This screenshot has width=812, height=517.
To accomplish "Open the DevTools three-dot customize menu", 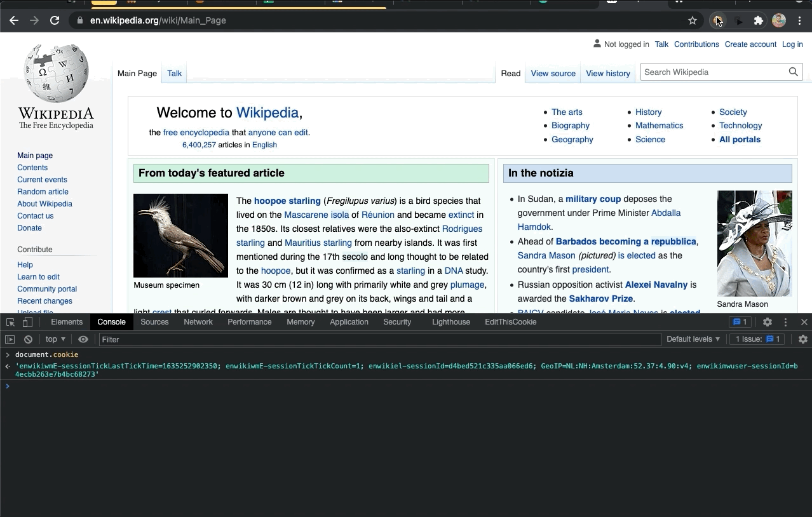I will [x=785, y=322].
